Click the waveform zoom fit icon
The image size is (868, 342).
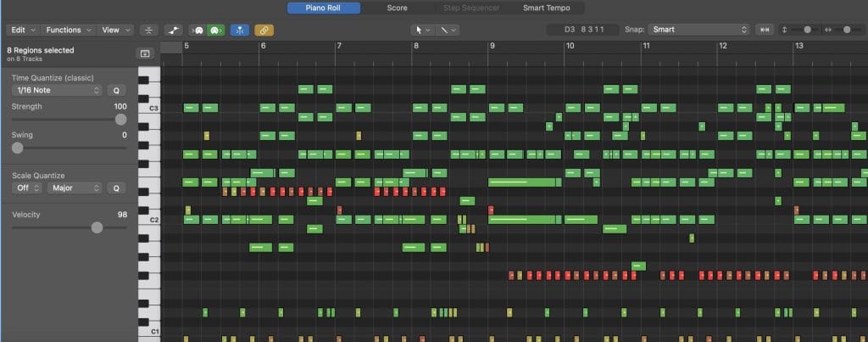point(765,30)
